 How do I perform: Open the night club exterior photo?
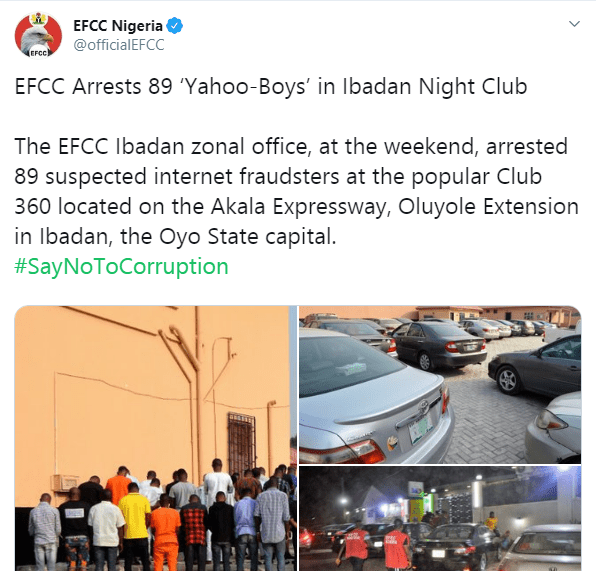[440, 519]
